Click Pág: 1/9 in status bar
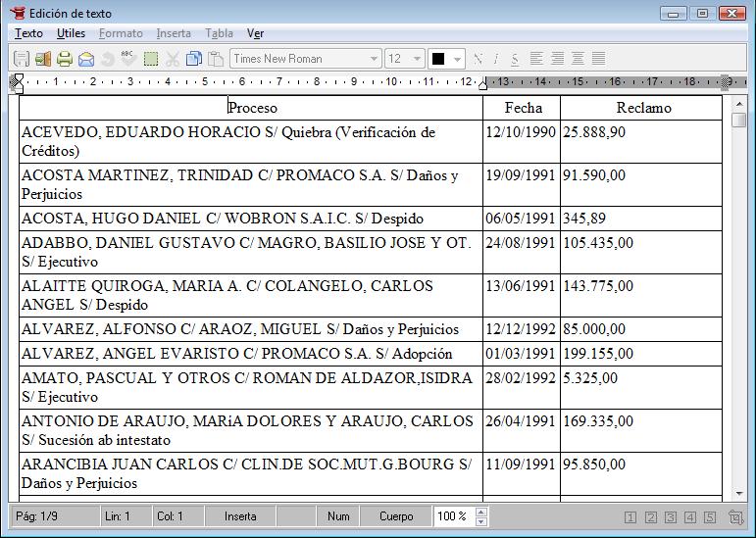The image size is (756, 538). tap(54, 516)
